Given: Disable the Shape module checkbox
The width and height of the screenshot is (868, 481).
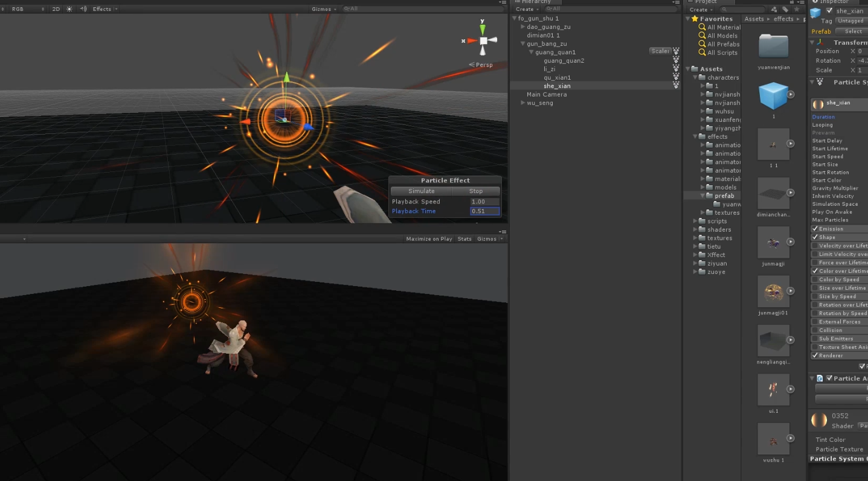Looking at the screenshot, I should pos(815,237).
